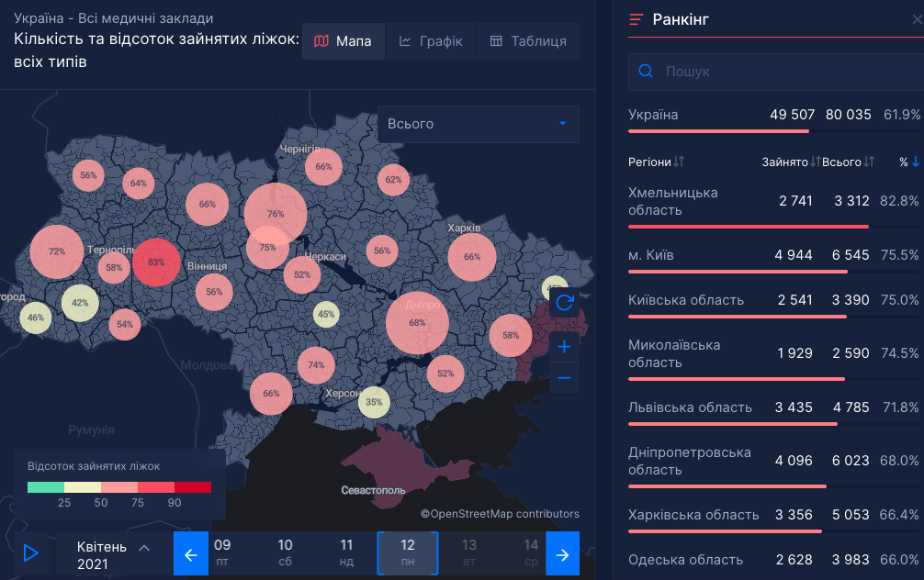Click the 62% northeastern bubble

coord(394,180)
